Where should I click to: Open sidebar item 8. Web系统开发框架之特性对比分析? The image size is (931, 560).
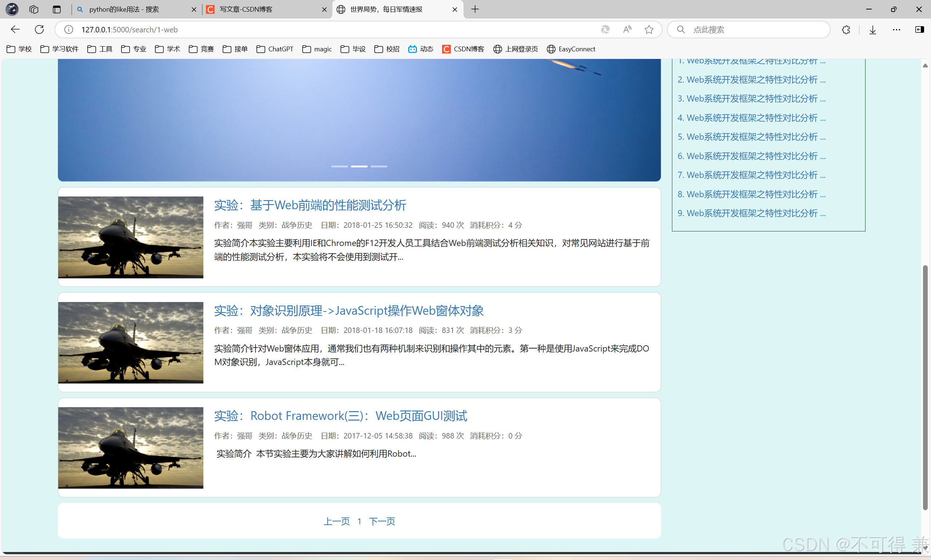click(x=751, y=194)
